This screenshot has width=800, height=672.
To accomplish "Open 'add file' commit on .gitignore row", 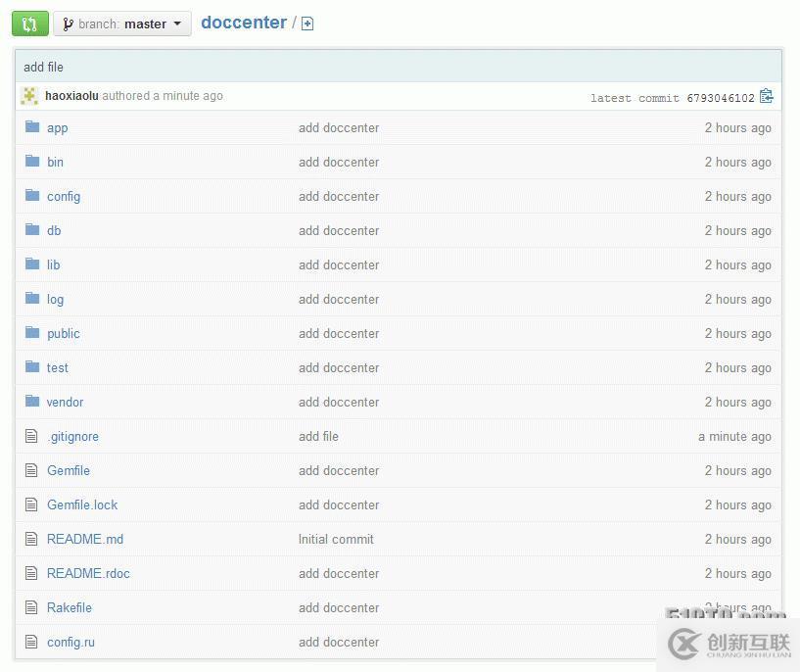I will (318, 437).
